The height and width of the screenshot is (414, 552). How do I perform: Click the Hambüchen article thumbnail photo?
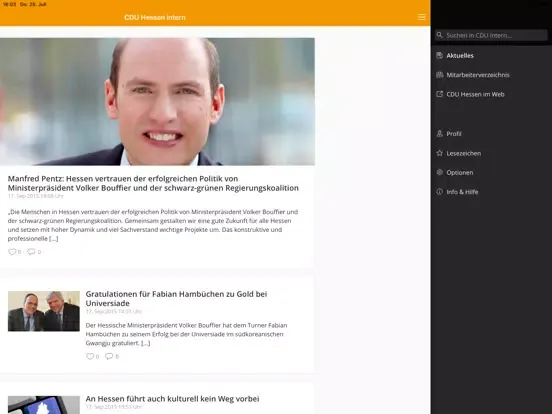point(44,311)
